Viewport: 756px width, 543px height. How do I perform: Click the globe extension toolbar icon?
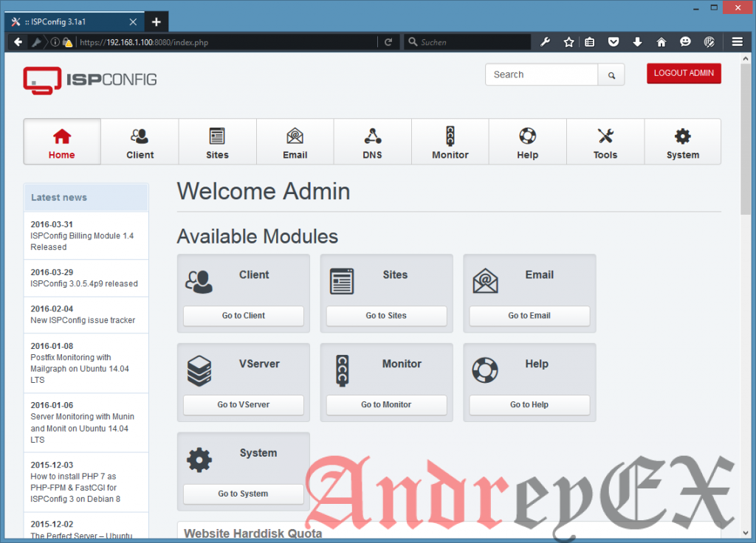point(709,42)
